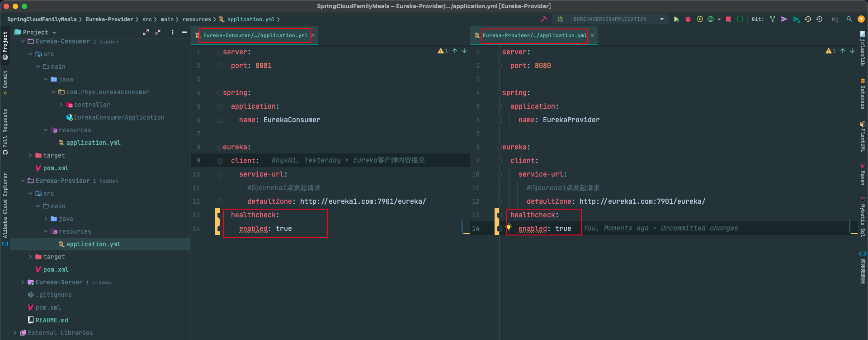Open the jclasslib tool window on right sidebar
The height and width of the screenshot is (340, 868).
pyautogui.click(x=863, y=48)
